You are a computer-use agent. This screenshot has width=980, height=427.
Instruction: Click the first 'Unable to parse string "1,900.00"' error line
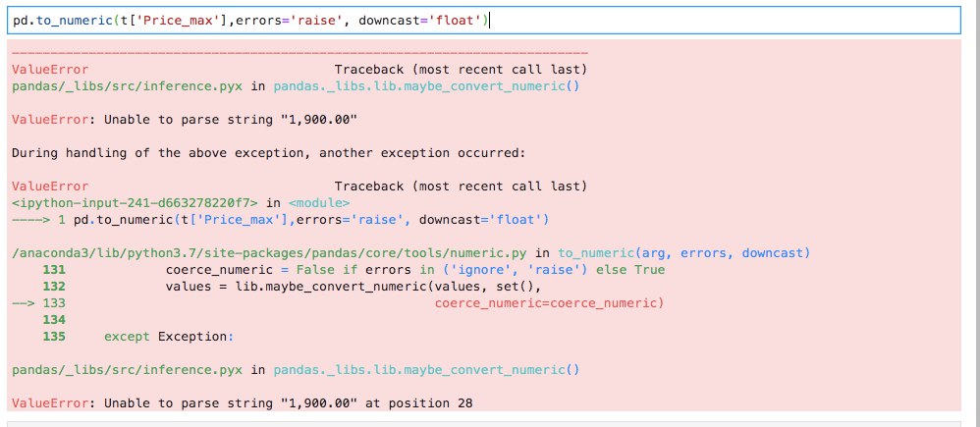pyautogui.click(x=185, y=120)
